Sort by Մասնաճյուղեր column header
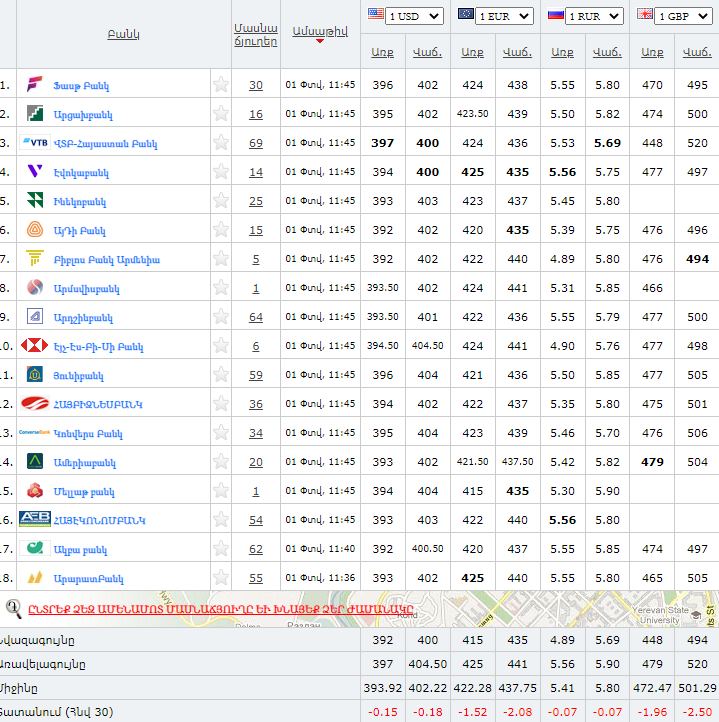719x722 pixels. tap(256, 35)
